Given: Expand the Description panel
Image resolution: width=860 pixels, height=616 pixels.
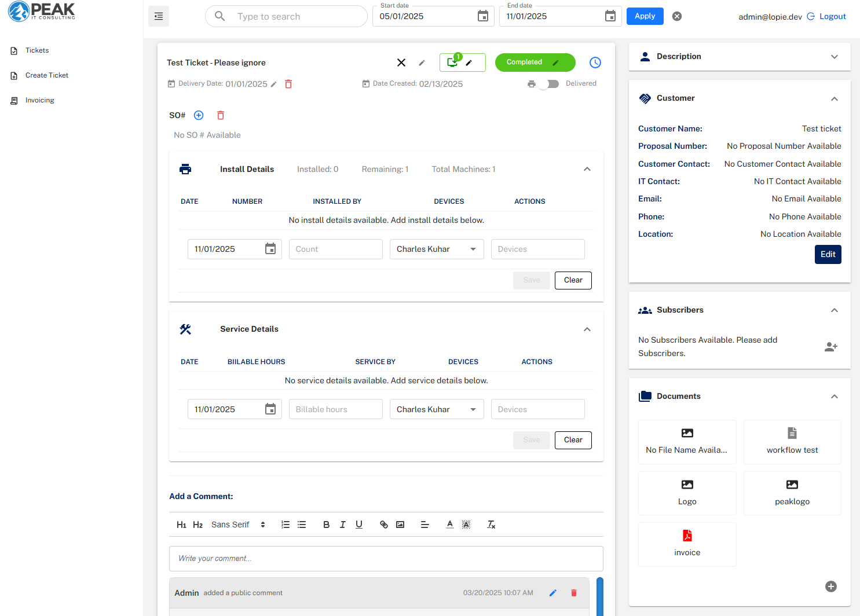Looking at the screenshot, I should 835,56.
